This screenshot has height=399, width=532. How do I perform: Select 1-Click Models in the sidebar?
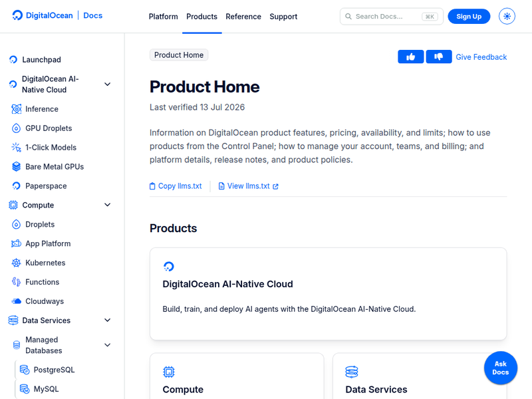[51, 148]
